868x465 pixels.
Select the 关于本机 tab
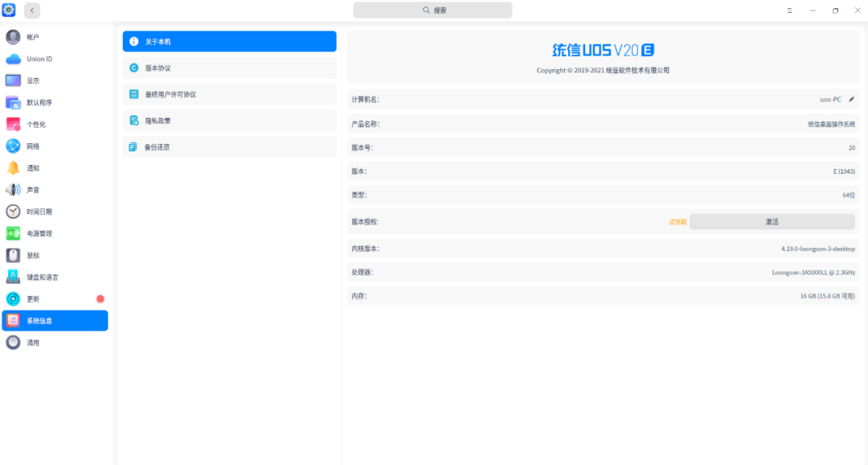229,42
